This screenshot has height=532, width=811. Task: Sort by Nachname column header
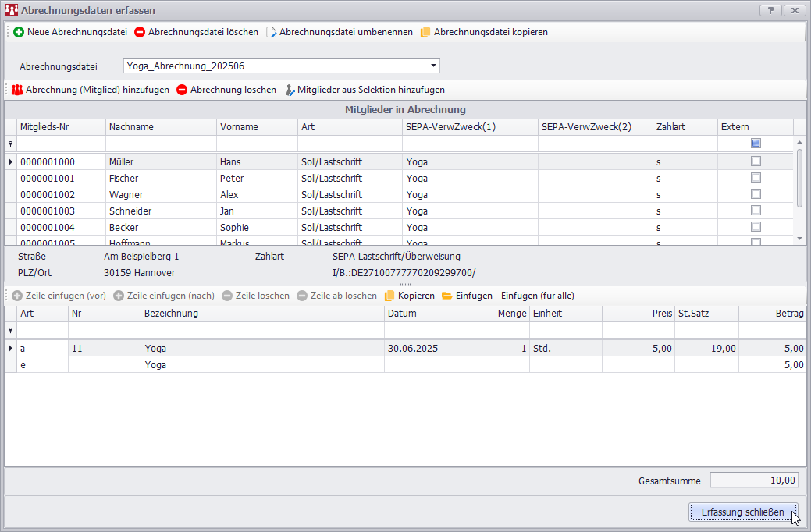(160, 126)
